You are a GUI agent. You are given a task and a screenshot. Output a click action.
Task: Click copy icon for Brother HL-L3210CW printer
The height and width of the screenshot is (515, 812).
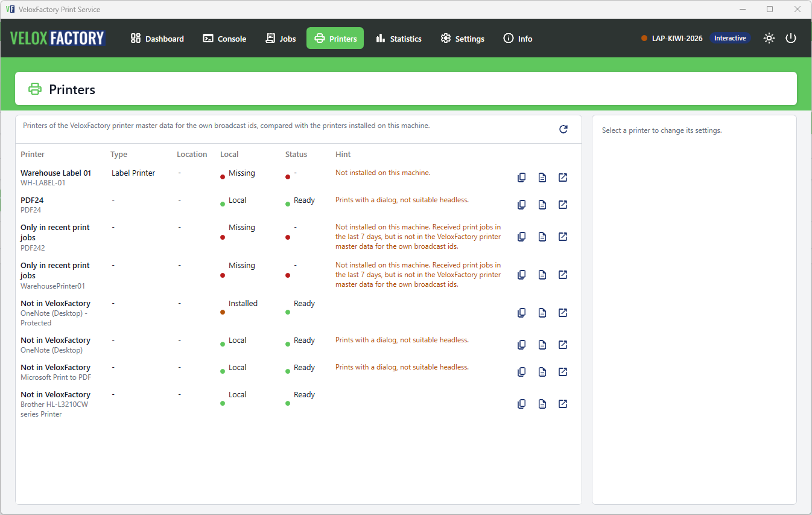(x=522, y=404)
